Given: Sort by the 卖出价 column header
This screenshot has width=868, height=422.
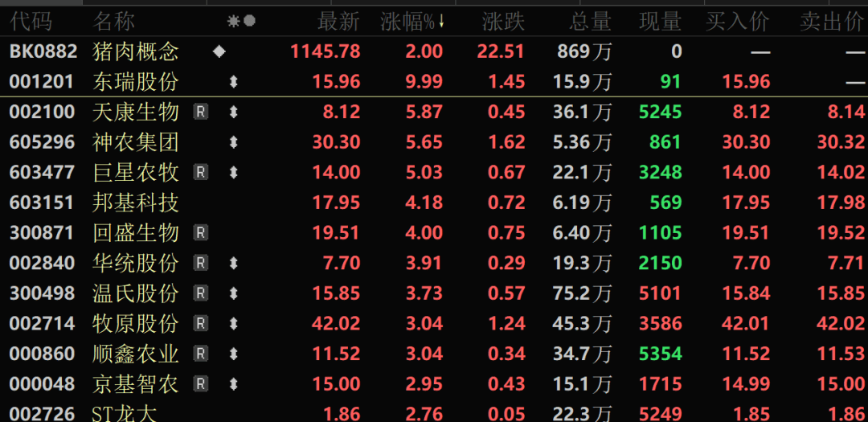Looking at the screenshot, I should pos(833,23).
